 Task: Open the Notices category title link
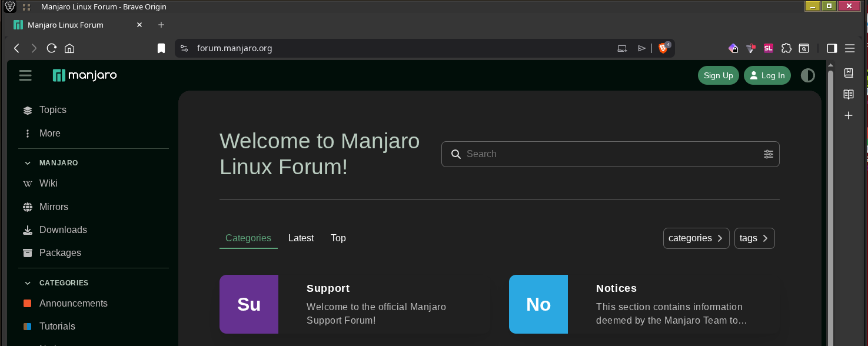tap(616, 288)
